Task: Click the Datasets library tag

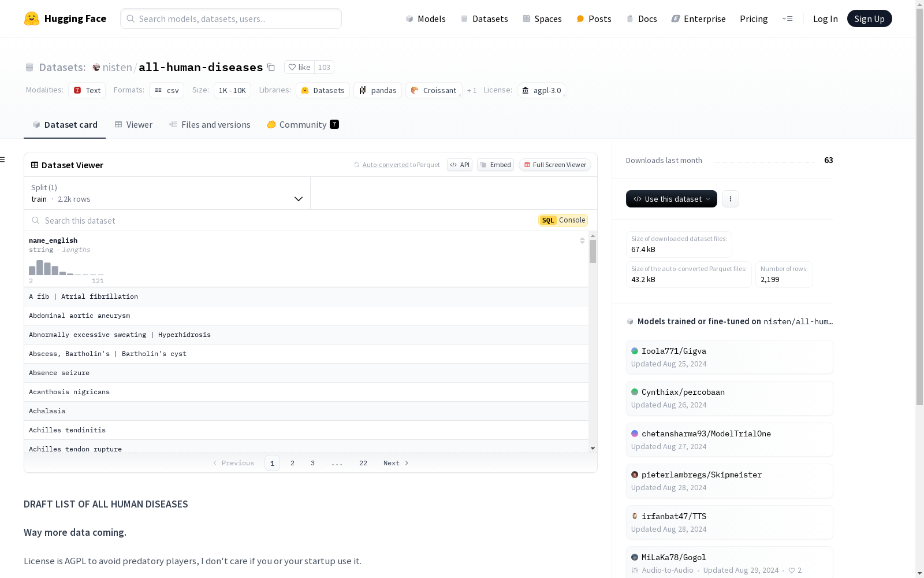Action: tap(323, 90)
